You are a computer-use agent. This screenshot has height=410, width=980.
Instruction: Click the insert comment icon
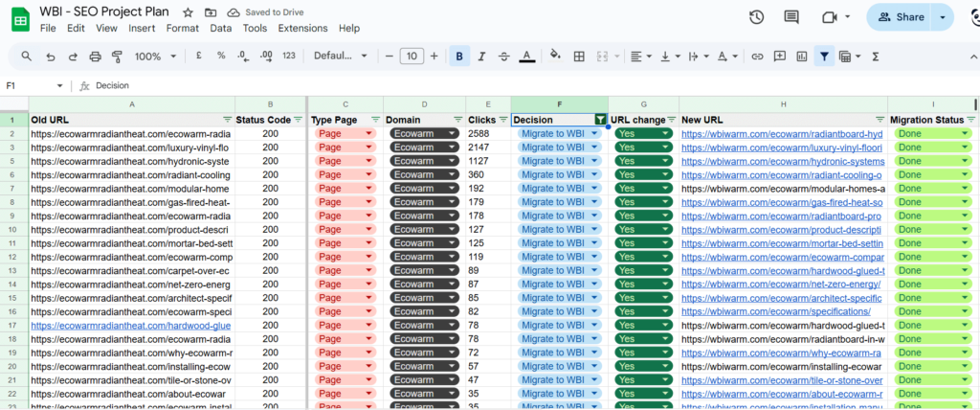pos(779,57)
